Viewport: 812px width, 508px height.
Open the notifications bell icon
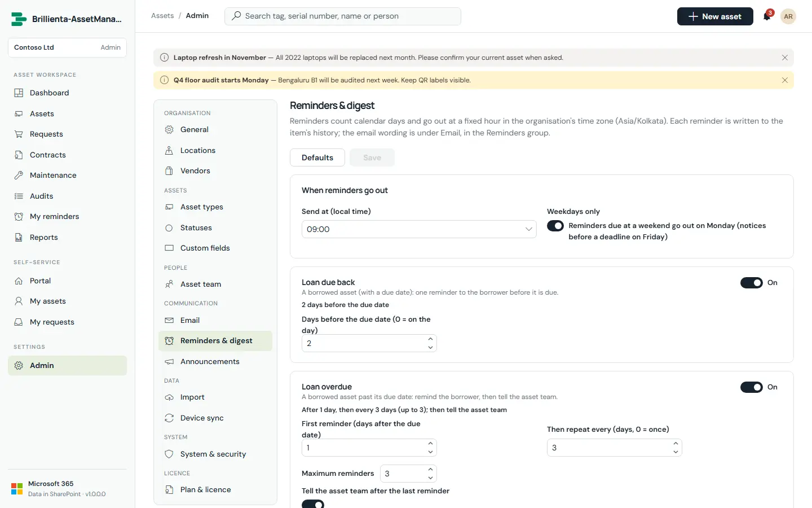tap(767, 16)
